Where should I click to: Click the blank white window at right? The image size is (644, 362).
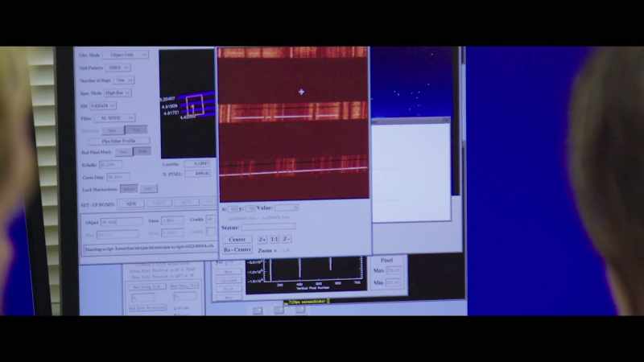[411, 171]
